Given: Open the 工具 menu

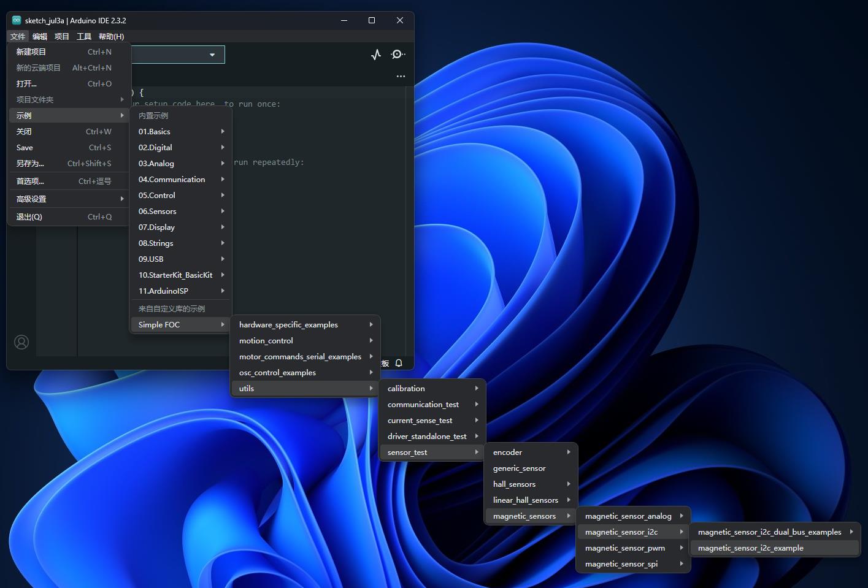Looking at the screenshot, I should pos(84,36).
